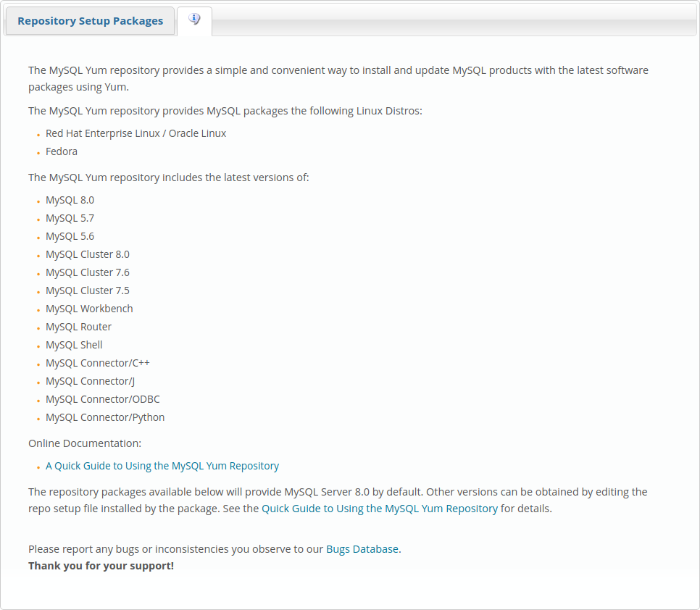
Task: Click the 'Online Documentation:' heading text
Action: coord(85,443)
